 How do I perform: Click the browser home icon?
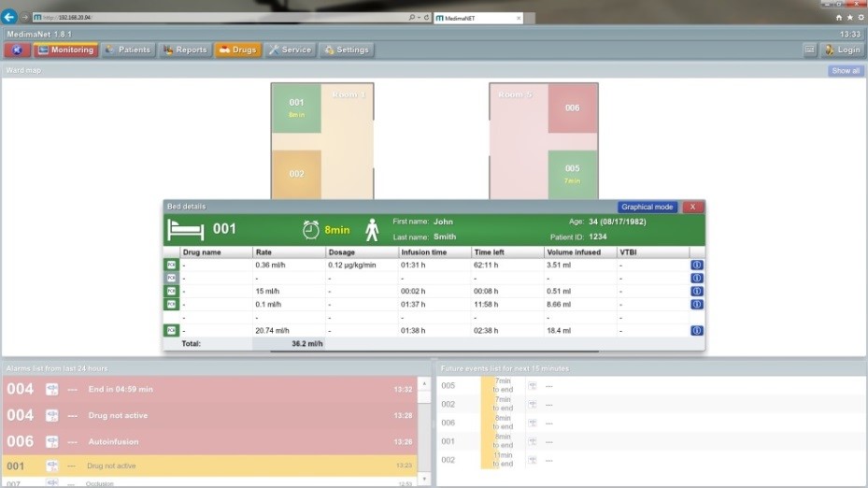coord(839,18)
